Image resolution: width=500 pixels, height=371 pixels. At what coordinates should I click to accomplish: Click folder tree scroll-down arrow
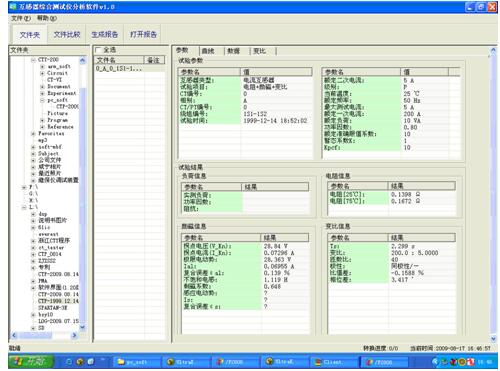point(82,328)
